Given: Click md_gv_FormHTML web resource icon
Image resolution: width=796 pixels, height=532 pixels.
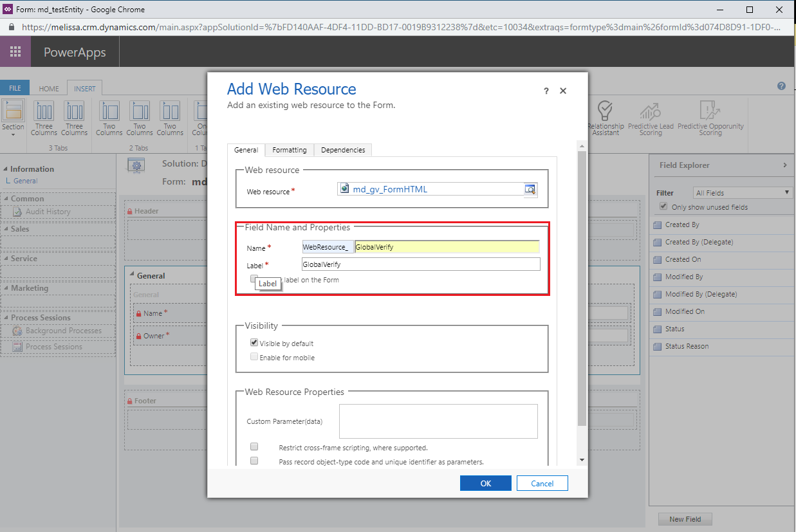Looking at the screenshot, I should (x=345, y=189).
